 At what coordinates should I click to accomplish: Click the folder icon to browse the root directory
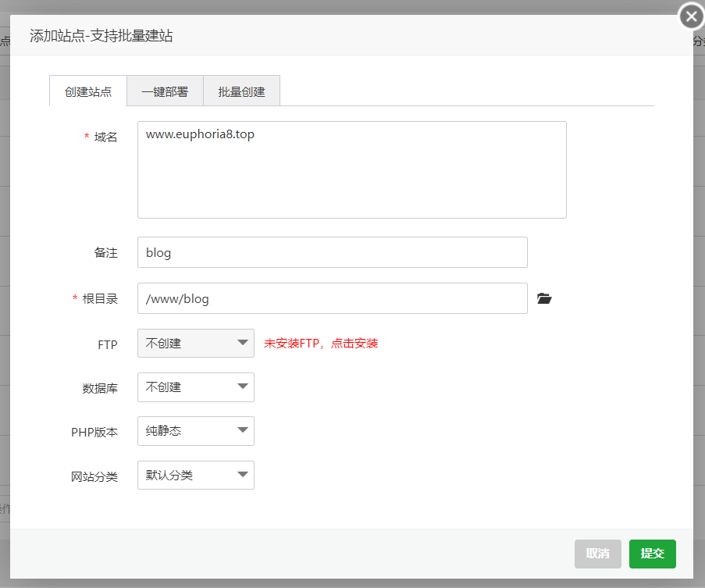(544, 298)
